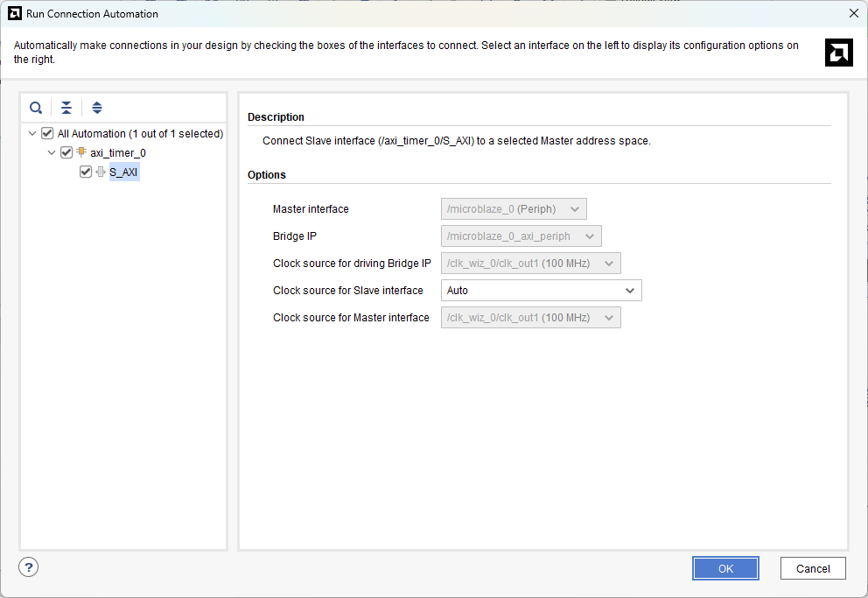This screenshot has height=598, width=868.
Task: Collapse all tree items using toolbar icon
Action: tap(66, 108)
